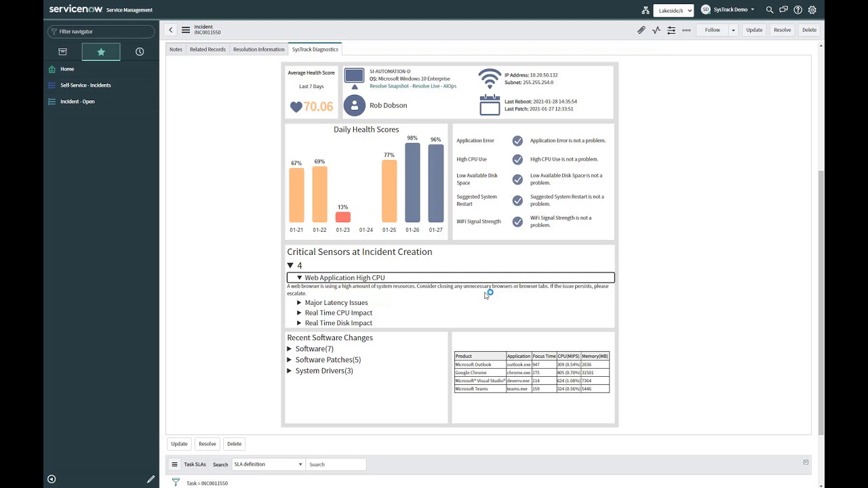Click into the Filter navigator field

pos(102,31)
